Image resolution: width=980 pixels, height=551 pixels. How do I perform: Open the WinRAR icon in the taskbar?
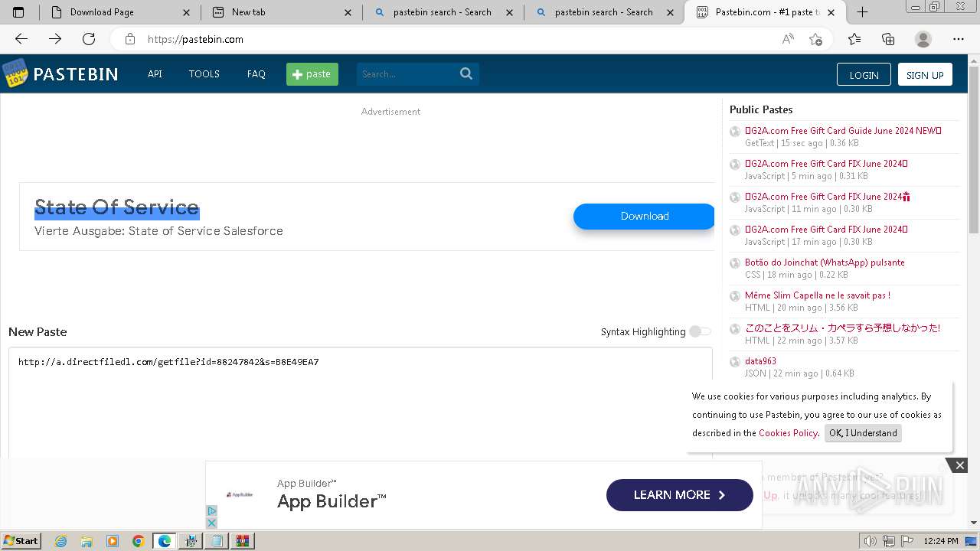coord(243,541)
